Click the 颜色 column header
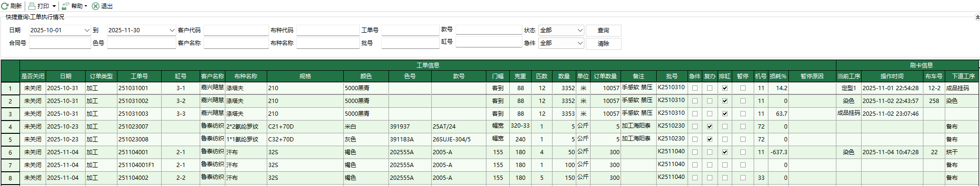 (366, 76)
